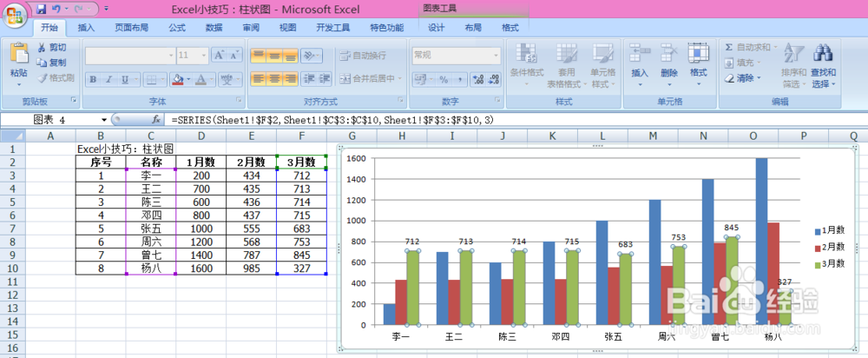Open the 填充 fill dropdown

tap(759, 63)
